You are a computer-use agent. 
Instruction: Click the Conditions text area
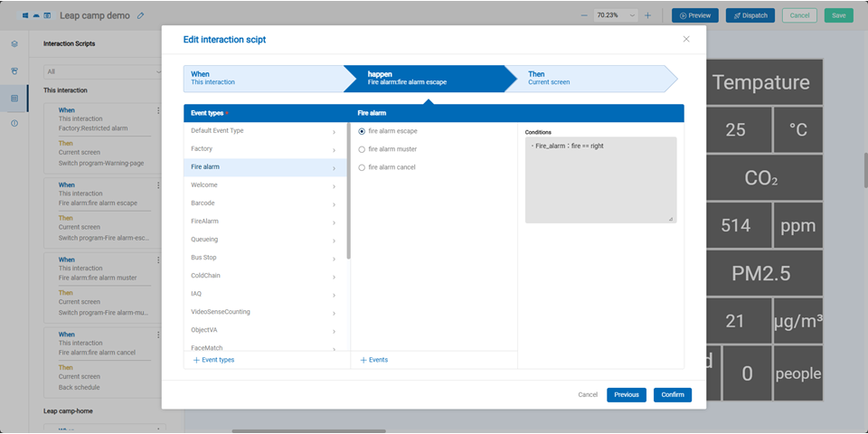click(600, 179)
